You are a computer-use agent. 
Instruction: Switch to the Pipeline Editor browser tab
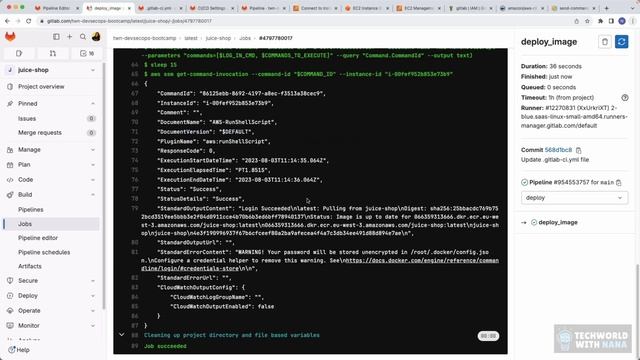[57, 8]
